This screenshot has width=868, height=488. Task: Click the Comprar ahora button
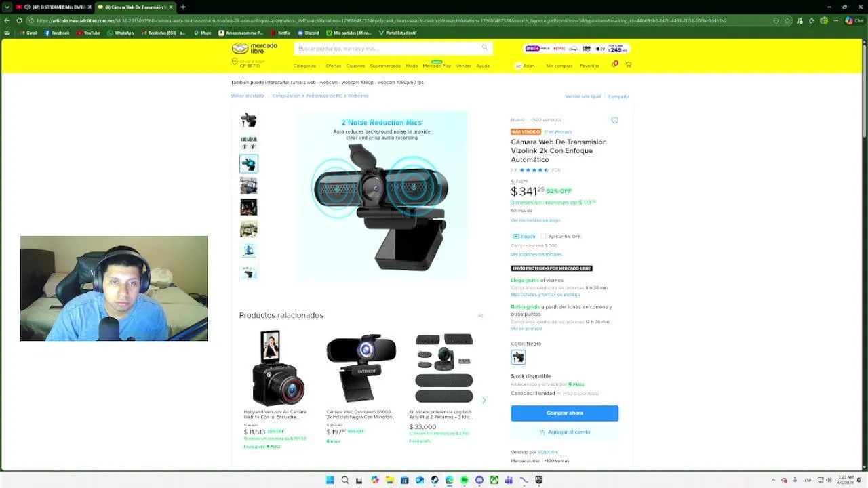[564, 413]
